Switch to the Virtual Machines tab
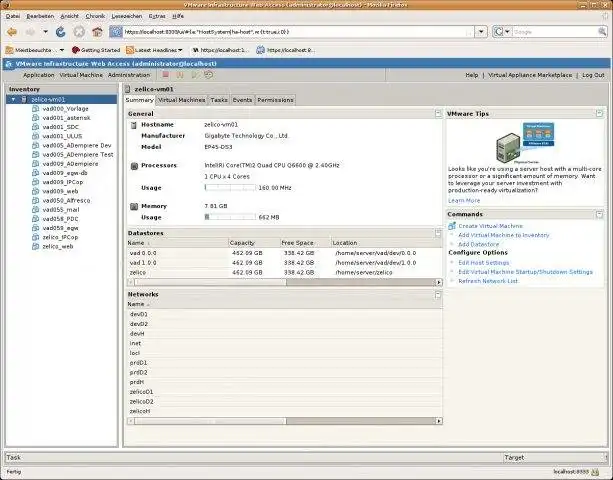 point(181,100)
